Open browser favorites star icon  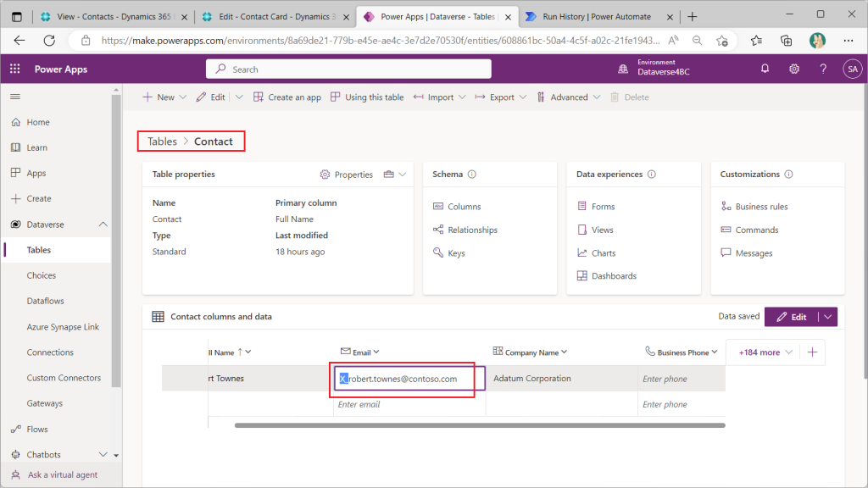756,41
